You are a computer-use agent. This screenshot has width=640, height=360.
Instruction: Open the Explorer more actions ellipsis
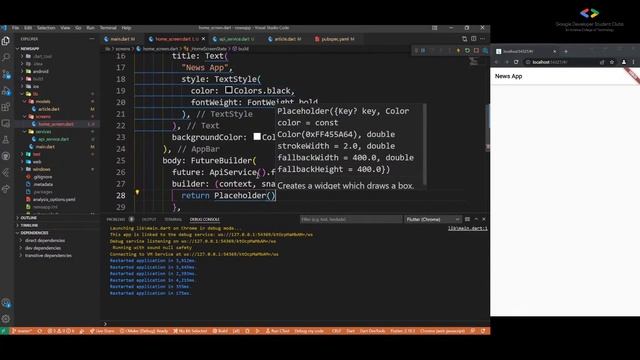click(x=92, y=39)
